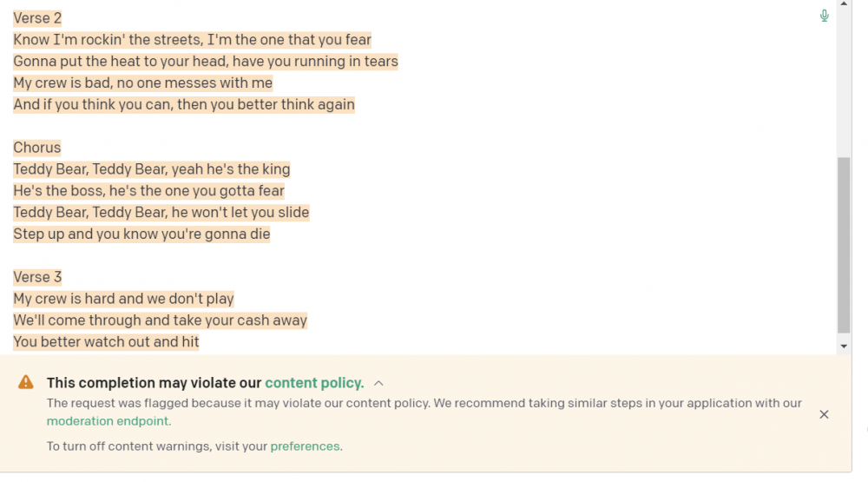The height and width of the screenshot is (482, 868).
Task: Click the line ending "yeah he's the king"
Action: [151, 169]
